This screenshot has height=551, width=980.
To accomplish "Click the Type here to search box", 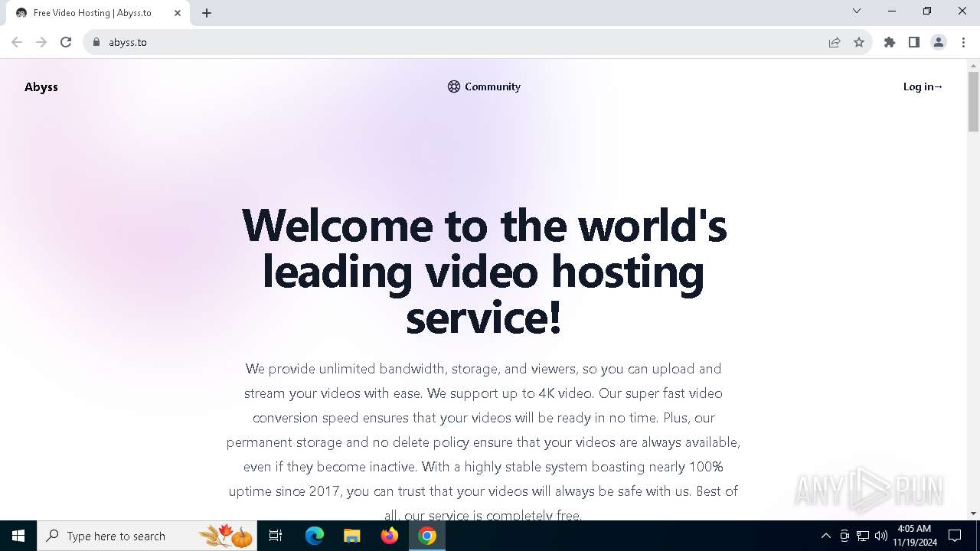I will click(x=145, y=536).
